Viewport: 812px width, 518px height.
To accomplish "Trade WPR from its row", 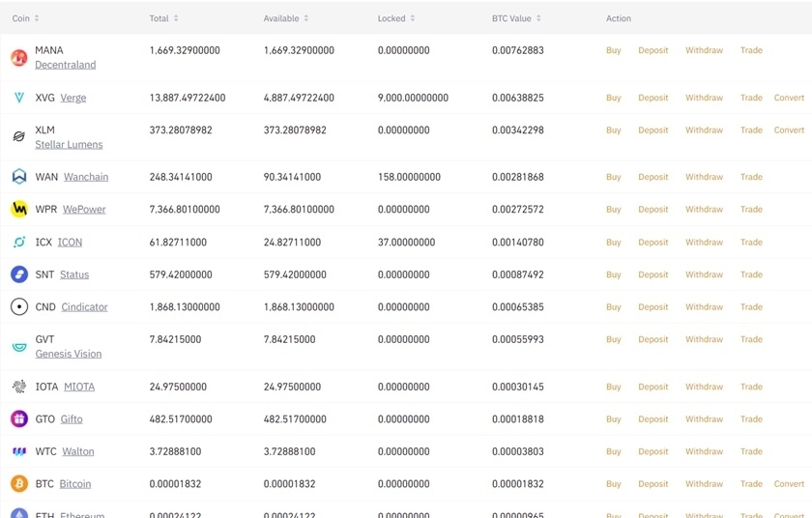I will [751, 209].
